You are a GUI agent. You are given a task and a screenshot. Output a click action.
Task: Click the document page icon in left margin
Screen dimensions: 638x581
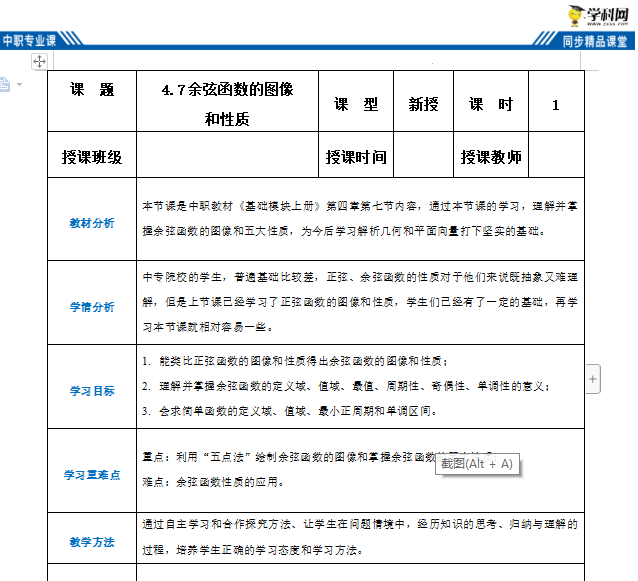pyautogui.click(x=5, y=84)
